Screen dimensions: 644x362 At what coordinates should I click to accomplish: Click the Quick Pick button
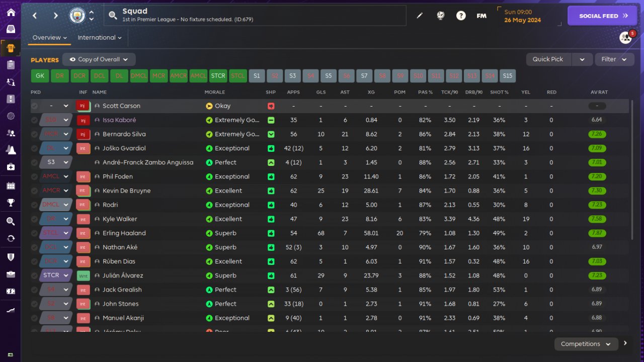point(548,59)
